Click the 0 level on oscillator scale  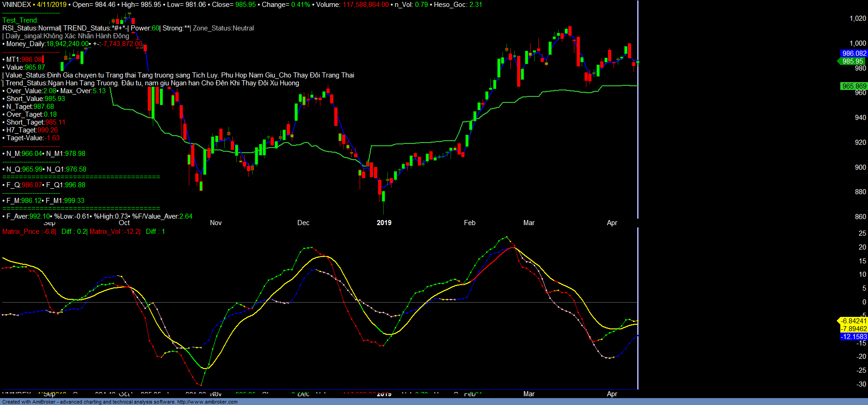point(864,302)
